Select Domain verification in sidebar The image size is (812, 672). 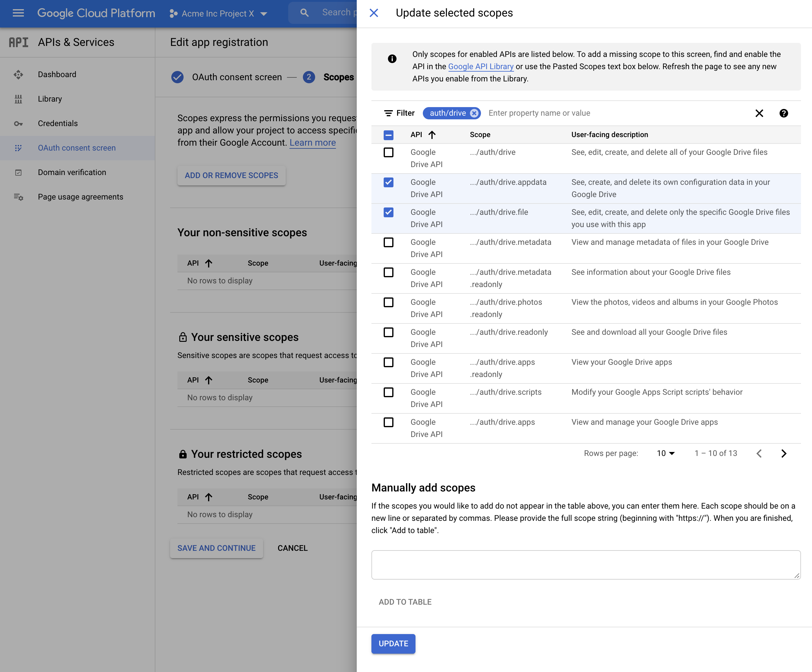pyautogui.click(x=72, y=173)
